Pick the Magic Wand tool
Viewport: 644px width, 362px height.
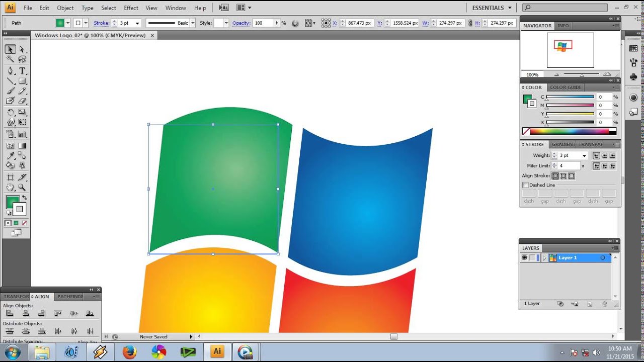tap(10, 59)
